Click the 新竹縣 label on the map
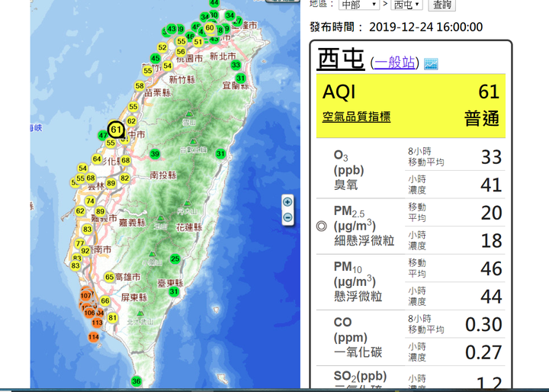 (x=182, y=80)
